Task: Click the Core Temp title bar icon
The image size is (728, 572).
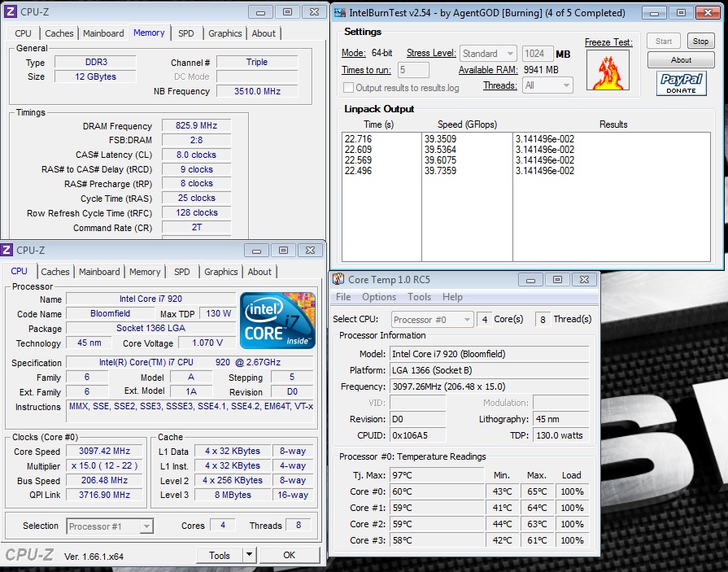Action: click(x=338, y=280)
